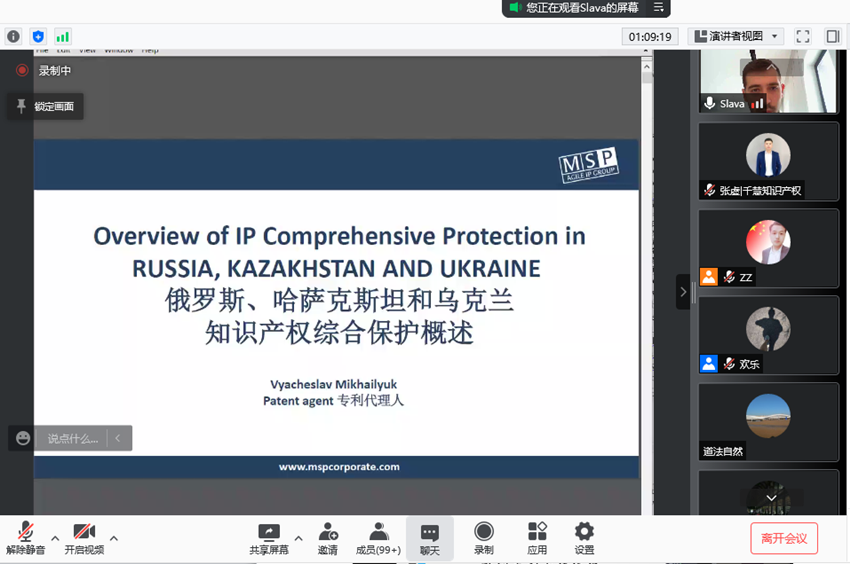Click the 离开会议 leave button

[784, 538]
